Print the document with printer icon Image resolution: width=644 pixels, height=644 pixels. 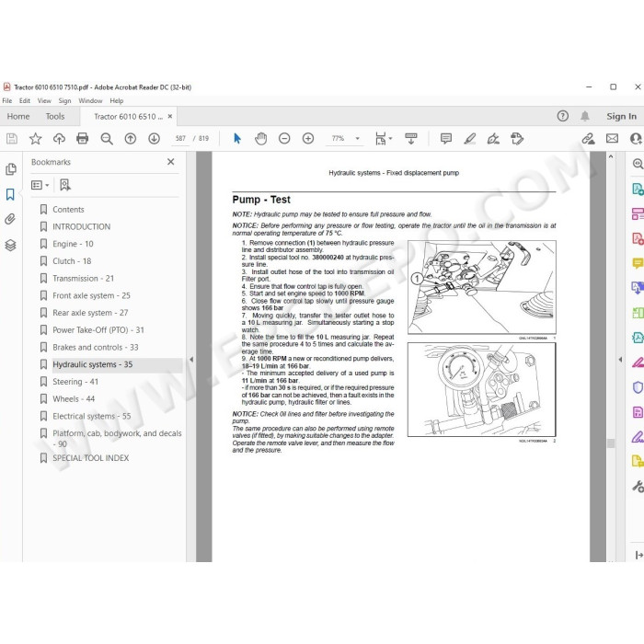pyautogui.click(x=83, y=138)
